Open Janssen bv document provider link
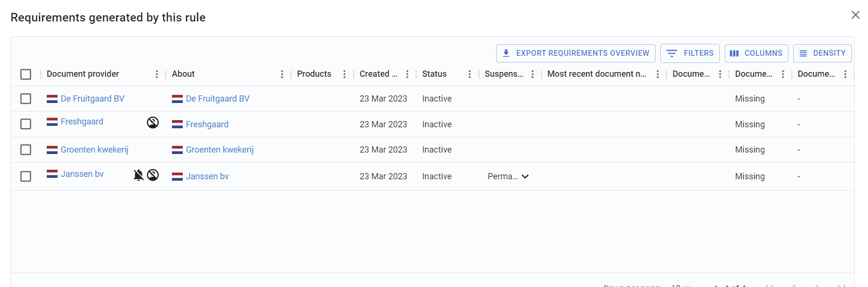This screenshot has width=868, height=287. [82, 174]
